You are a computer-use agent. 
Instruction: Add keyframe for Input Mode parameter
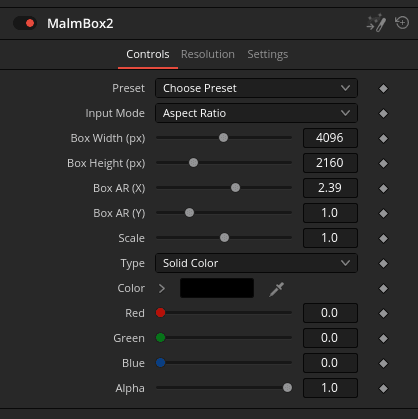pyautogui.click(x=383, y=113)
